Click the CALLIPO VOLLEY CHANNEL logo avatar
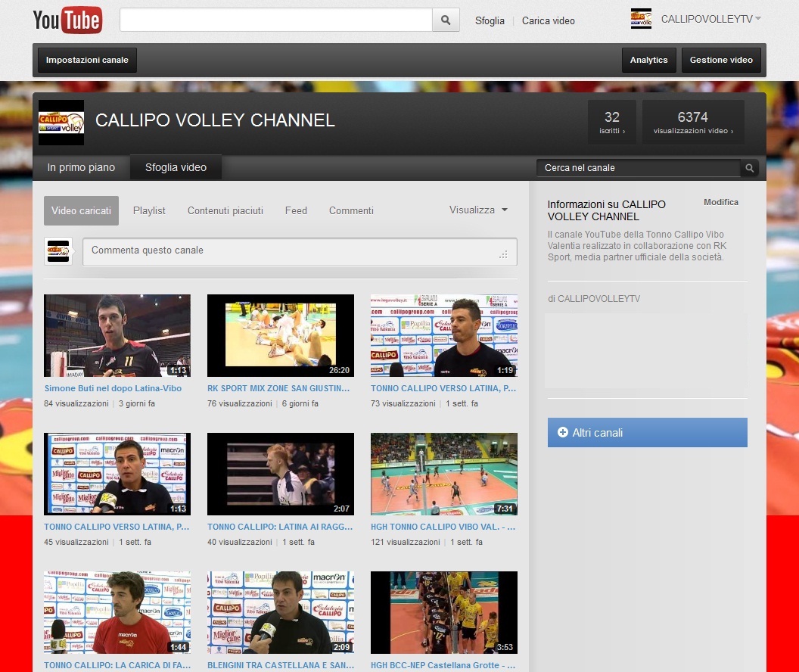The width and height of the screenshot is (799, 672). [x=61, y=121]
